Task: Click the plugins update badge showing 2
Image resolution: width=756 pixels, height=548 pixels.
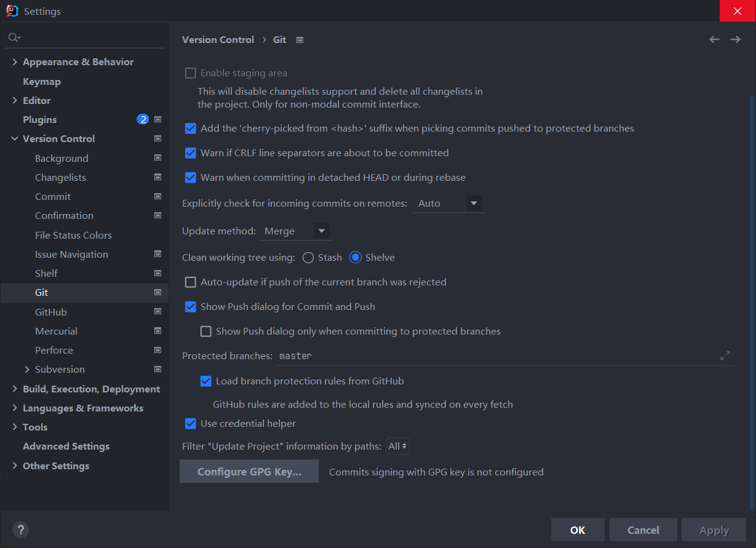Action: (143, 119)
